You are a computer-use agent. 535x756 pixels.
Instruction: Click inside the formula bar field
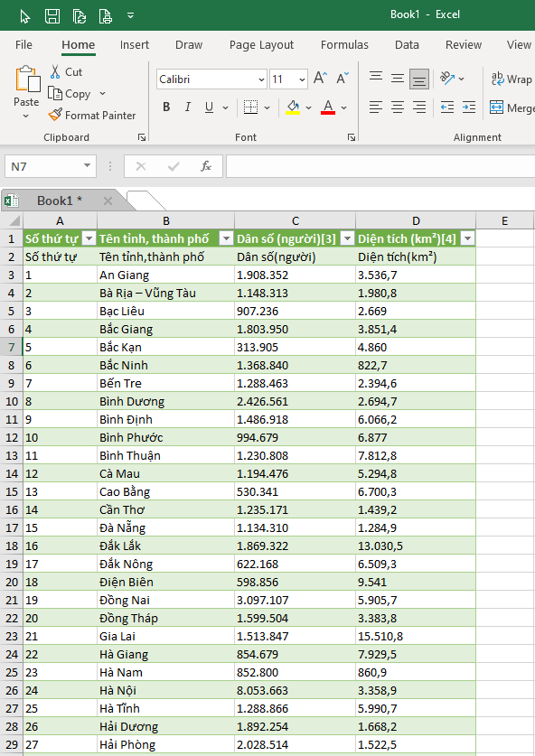click(380, 166)
